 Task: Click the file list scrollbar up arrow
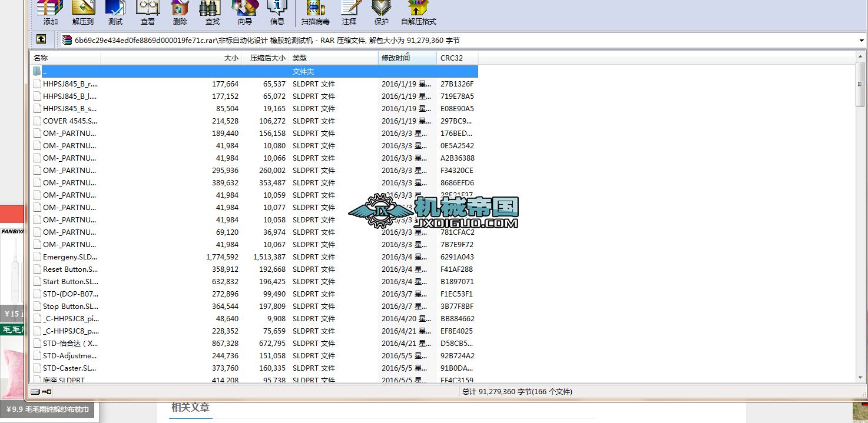coord(860,57)
